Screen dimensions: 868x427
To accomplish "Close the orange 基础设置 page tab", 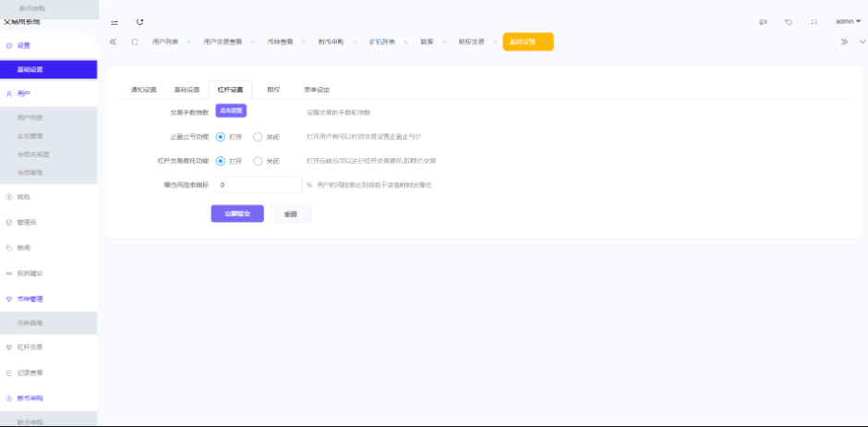I will (x=545, y=43).
